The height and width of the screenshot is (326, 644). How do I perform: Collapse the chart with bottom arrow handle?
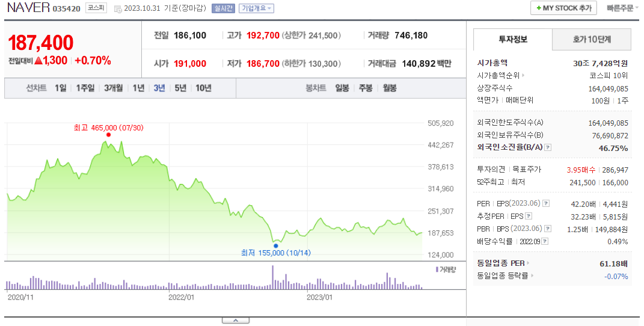(236, 321)
